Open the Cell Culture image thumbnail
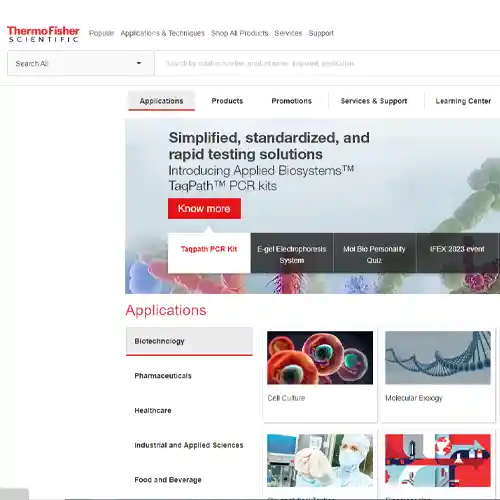The width and height of the screenshot is (500, 500). (x=320, y=358)
